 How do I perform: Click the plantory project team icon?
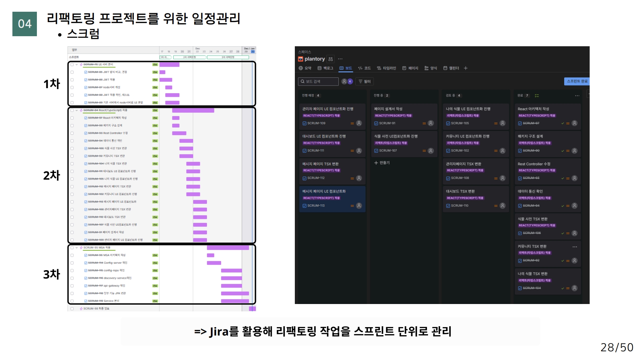pyautogui.click(x=331, y=59)
